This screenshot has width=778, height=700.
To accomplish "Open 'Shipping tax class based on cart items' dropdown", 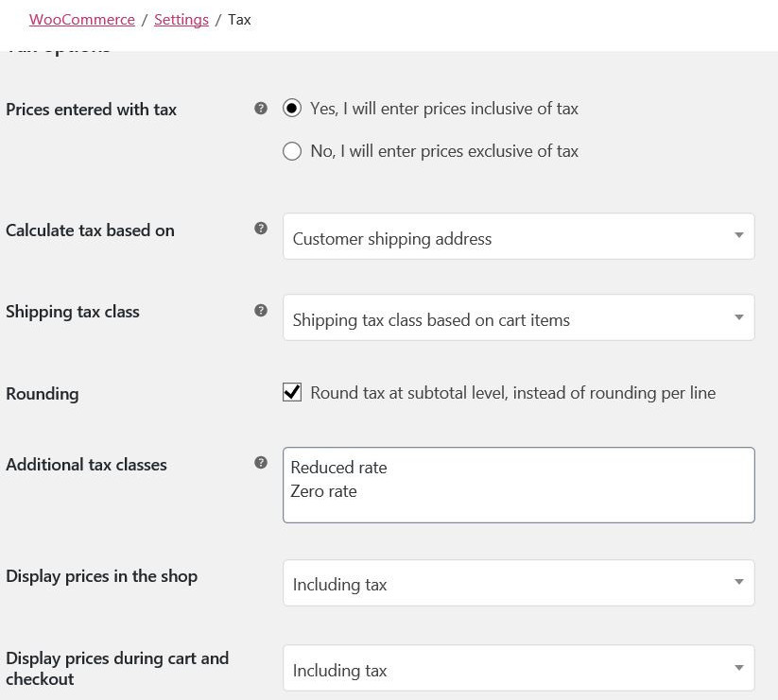I will tap(518, 318).
